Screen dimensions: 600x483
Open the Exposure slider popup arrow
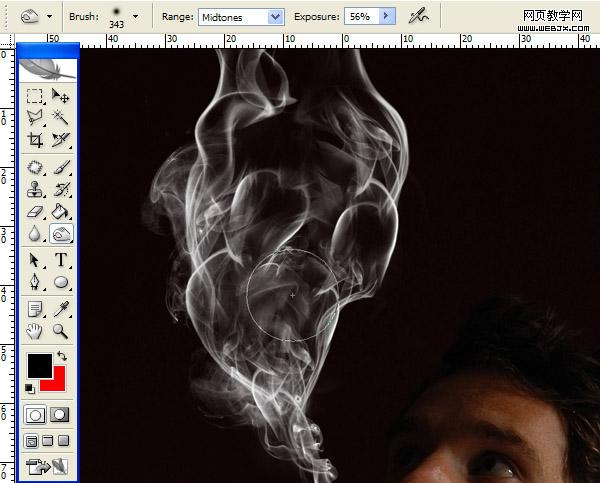[x=386, y=16]
